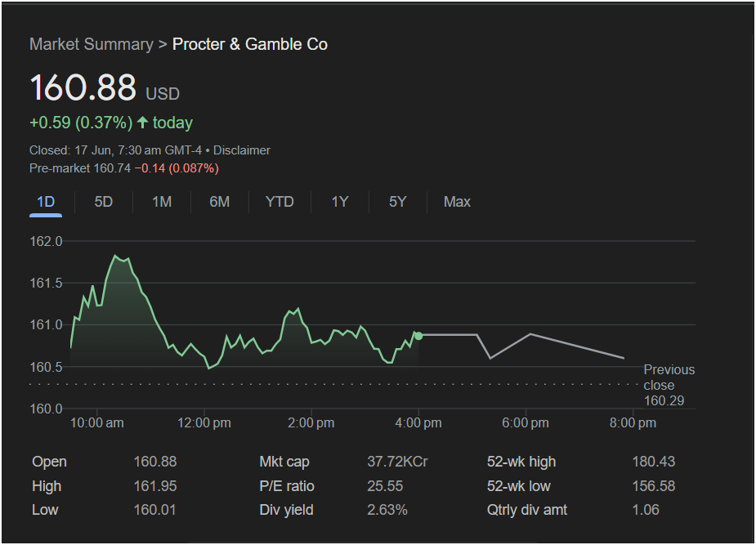Viewport: 756px width, 545px height.
Task: Click the green closing price dot on the chart
Action: 418,336
